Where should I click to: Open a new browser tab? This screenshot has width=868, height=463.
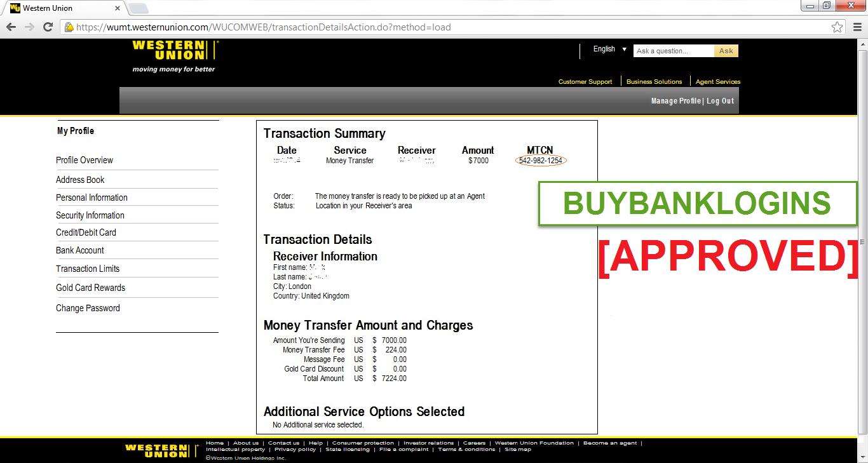(139, 8)
